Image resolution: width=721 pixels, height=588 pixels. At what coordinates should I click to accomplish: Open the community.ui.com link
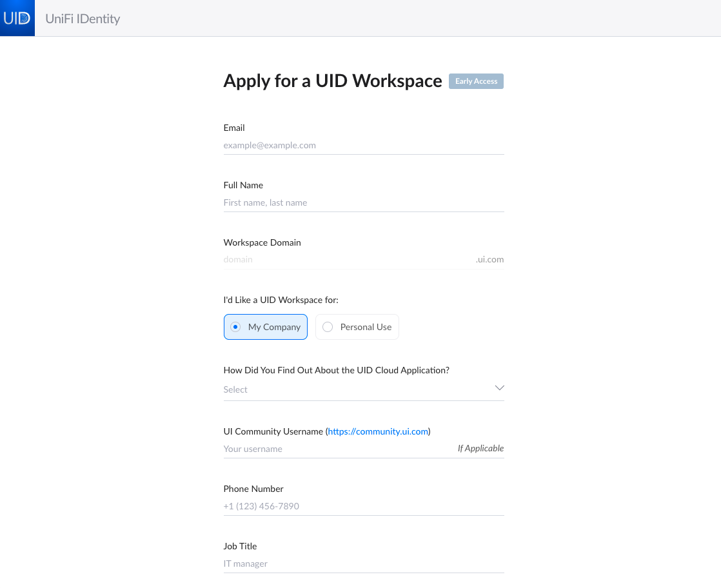pyautogui.click(x=378, y=432)
